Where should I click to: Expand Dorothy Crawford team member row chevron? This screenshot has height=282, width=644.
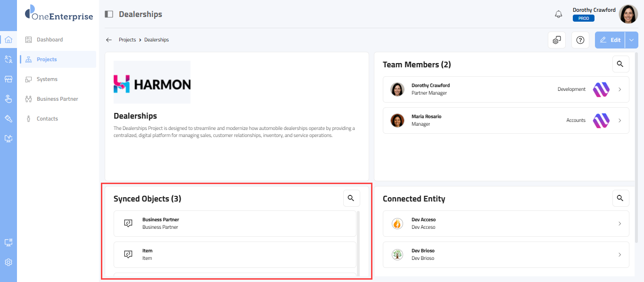[620, 89]
